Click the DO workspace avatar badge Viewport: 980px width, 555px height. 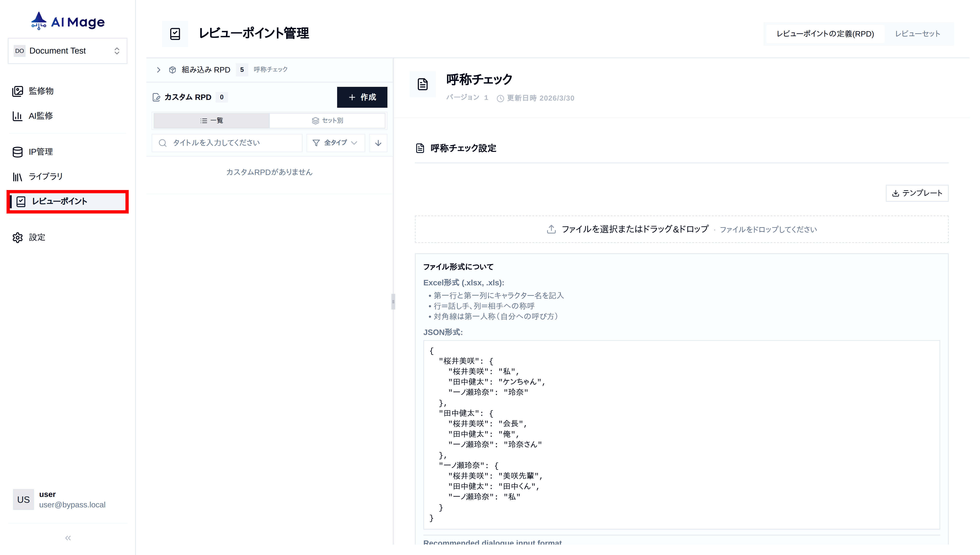click(19, 51)
